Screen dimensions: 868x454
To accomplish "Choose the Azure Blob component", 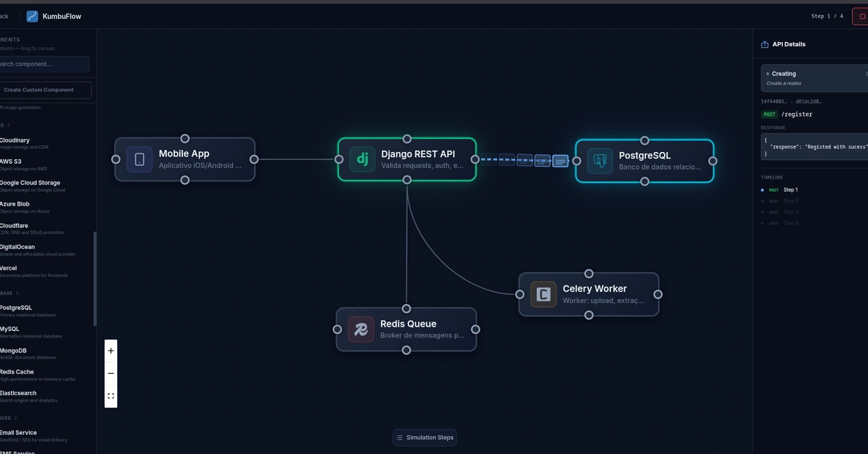I will [x=46, y=207].
